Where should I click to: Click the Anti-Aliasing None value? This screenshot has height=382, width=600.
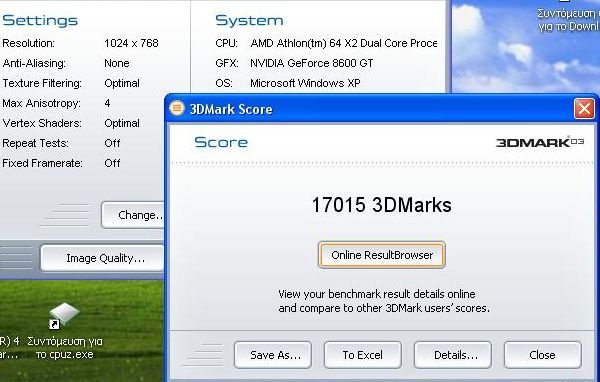point(117,63)
